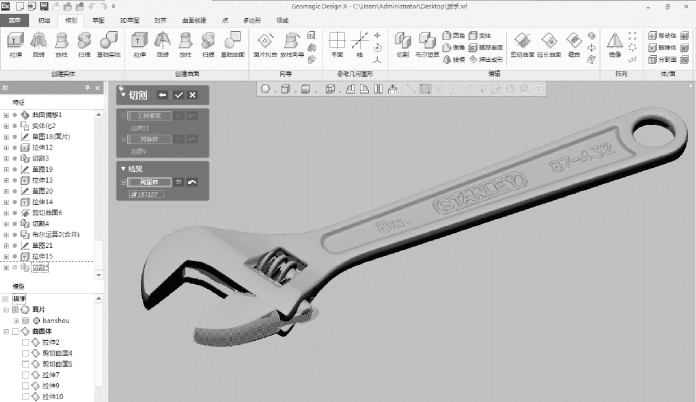This screenshot has height=402, width=696.
Task: Expand the 拉伸13 feature node
Action: [x=6, y=180]
